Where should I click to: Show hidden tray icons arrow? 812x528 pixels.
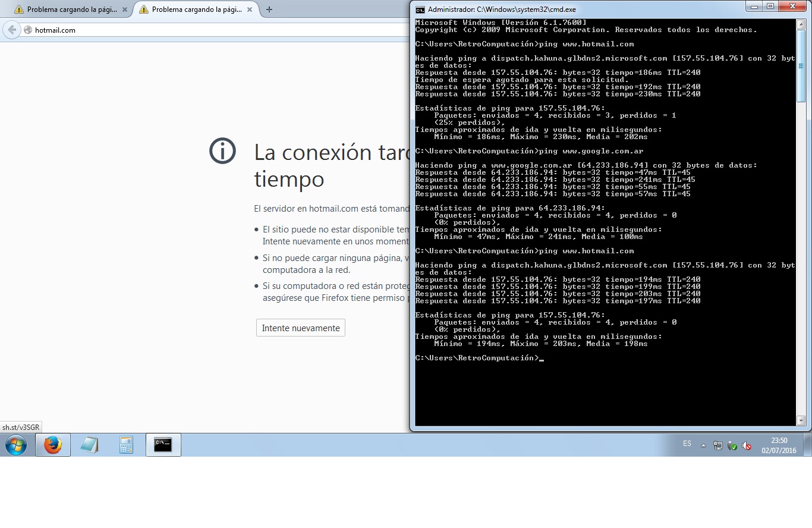point(704,445)
